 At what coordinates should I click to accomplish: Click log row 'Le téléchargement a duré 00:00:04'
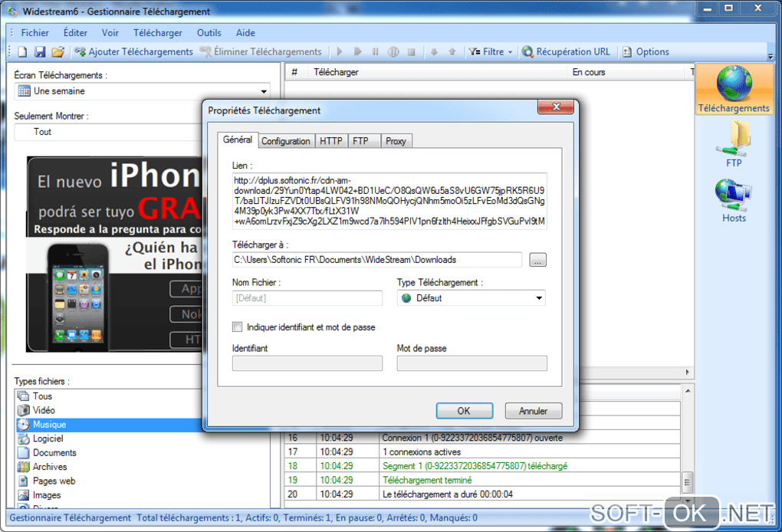pyautogui.click(x=482, y=494)
